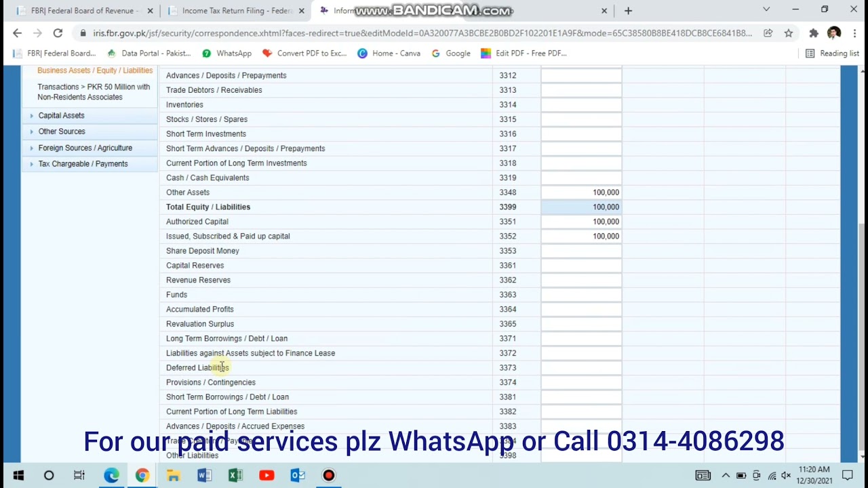Expand Other Sources section
868x488 pixels.
tap(90, 131)
